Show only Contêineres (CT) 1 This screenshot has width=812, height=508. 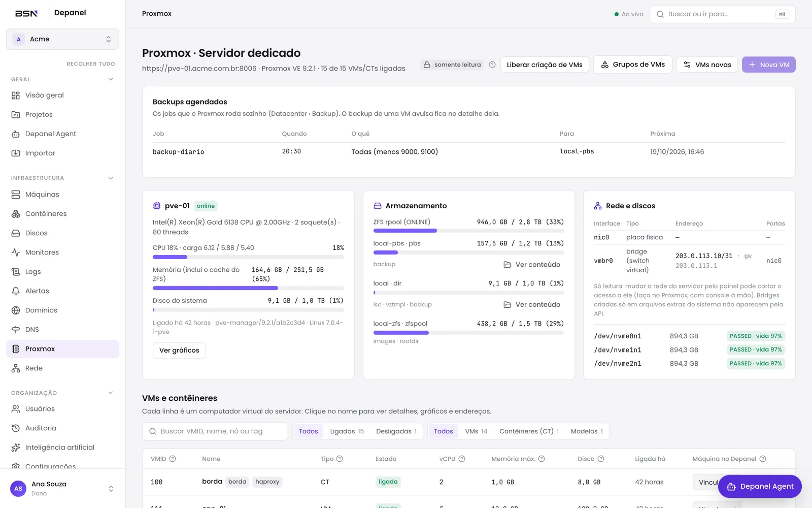529,431
